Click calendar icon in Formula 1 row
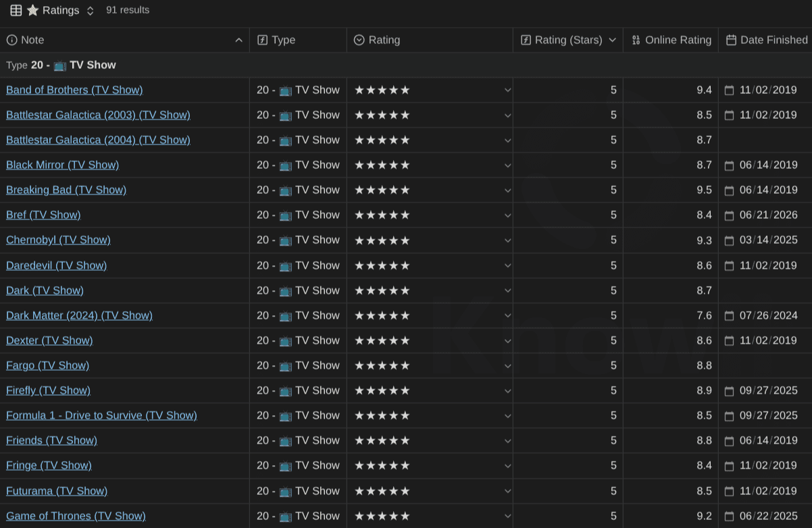 [729, 415]
